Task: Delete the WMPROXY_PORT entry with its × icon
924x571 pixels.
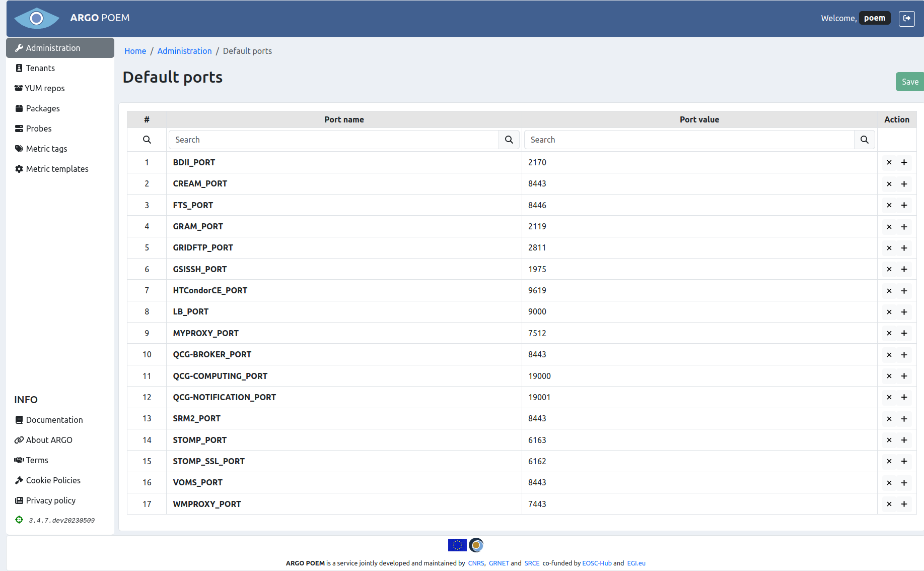Action: tap(889, 504)
